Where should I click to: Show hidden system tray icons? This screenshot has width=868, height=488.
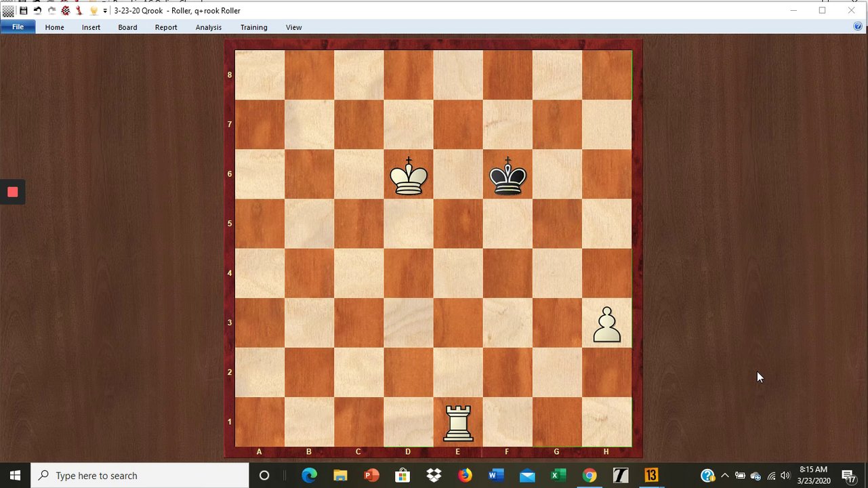click(725, 476)
